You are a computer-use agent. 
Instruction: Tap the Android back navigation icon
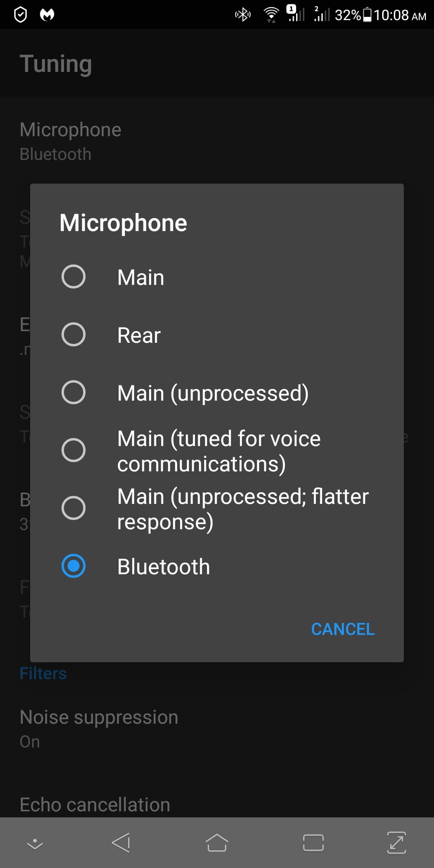coord(121,843)
